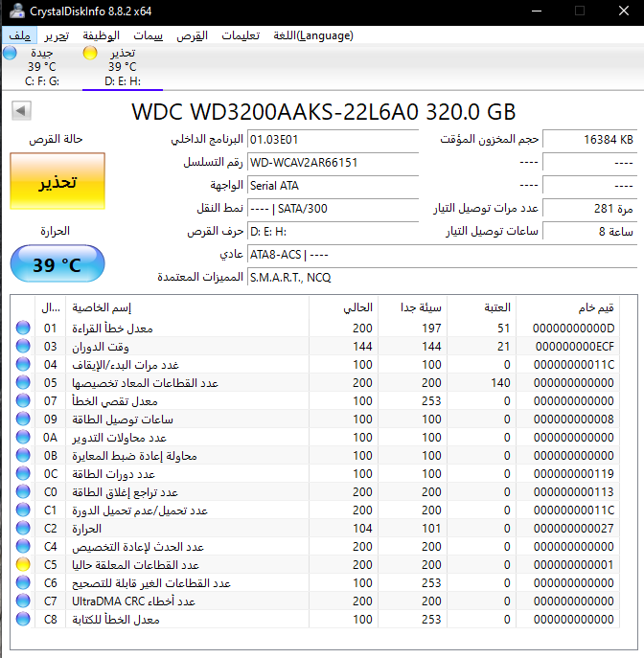The height and width of the screenshot is (658, 644).
Task: Click the blue status icon of attribute 01
Action: (x=23, y=328)
